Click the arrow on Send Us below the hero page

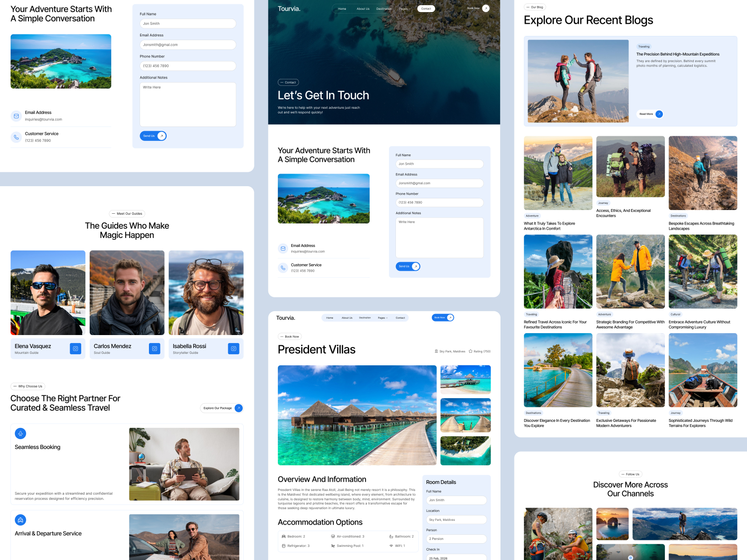[x=416, y=266]
